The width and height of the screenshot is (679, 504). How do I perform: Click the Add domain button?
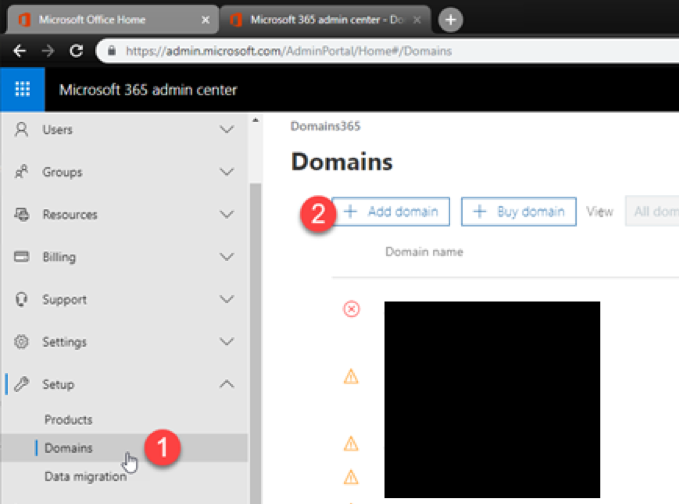point(391,212)
